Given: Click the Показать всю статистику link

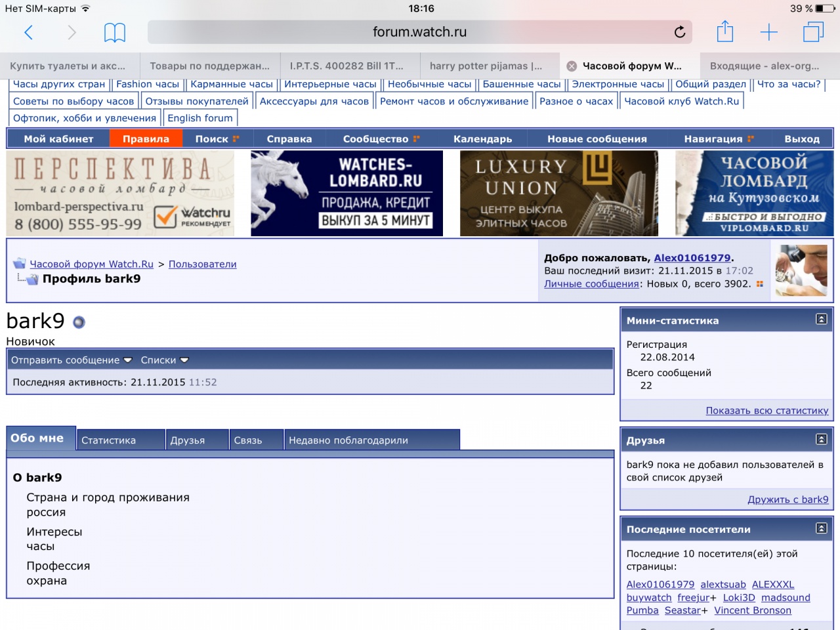Looking at the screenshot, I should pyautogui.click(x=766, y=411).
